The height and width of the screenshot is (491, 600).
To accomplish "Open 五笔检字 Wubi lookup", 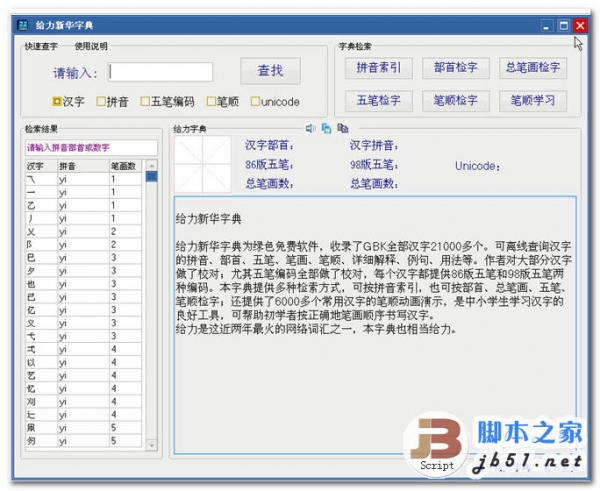I will pyautogui.click(x=378, y=101).
